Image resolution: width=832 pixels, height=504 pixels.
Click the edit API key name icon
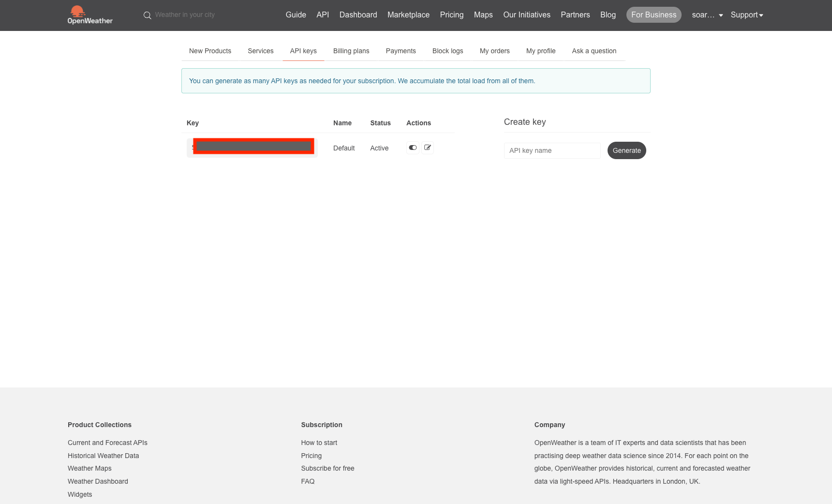point(428,148)
